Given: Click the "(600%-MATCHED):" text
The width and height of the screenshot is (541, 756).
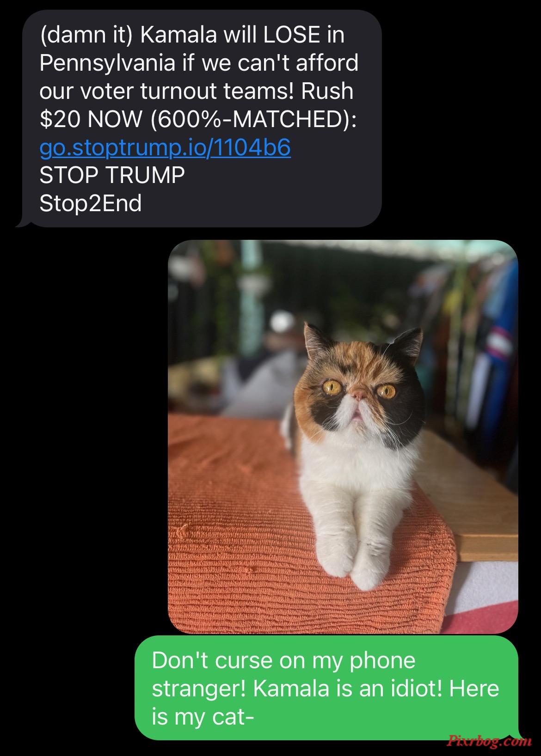Looking at the screenshot, I should [254, 119].
